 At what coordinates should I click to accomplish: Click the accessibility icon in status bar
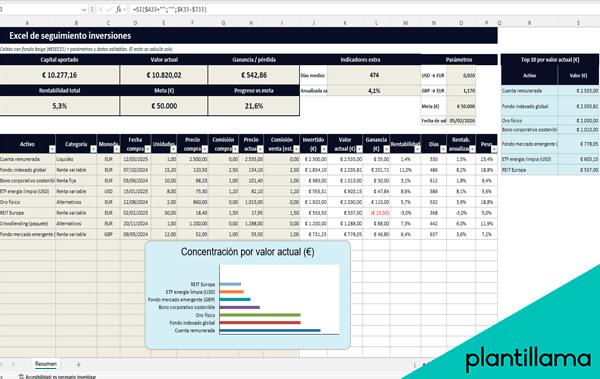[x=21, y=377]
